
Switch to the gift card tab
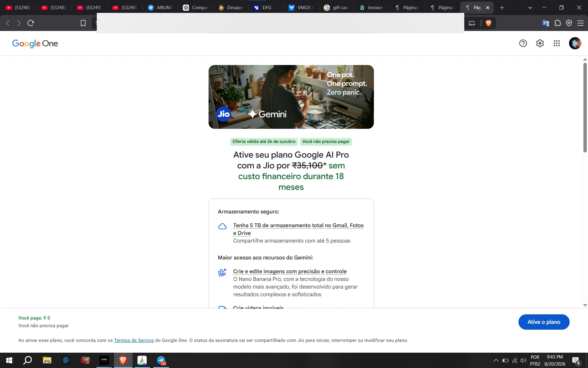[336, 8]
